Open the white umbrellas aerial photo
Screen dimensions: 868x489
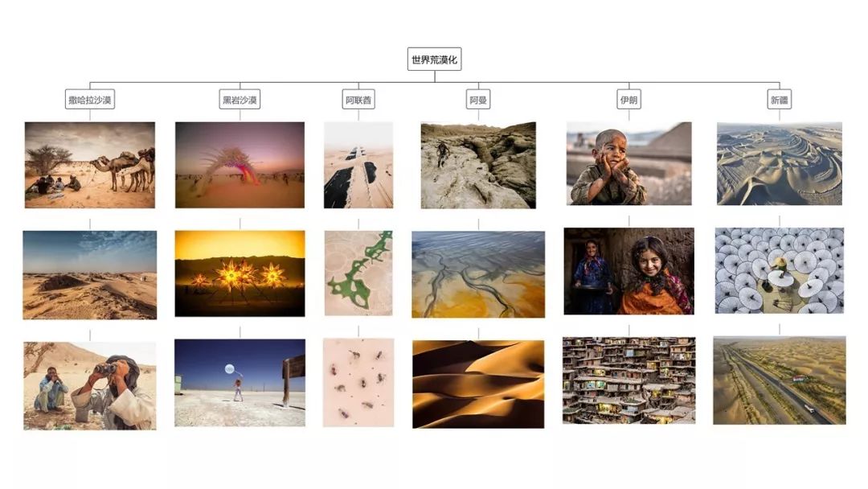coord(780,271)
